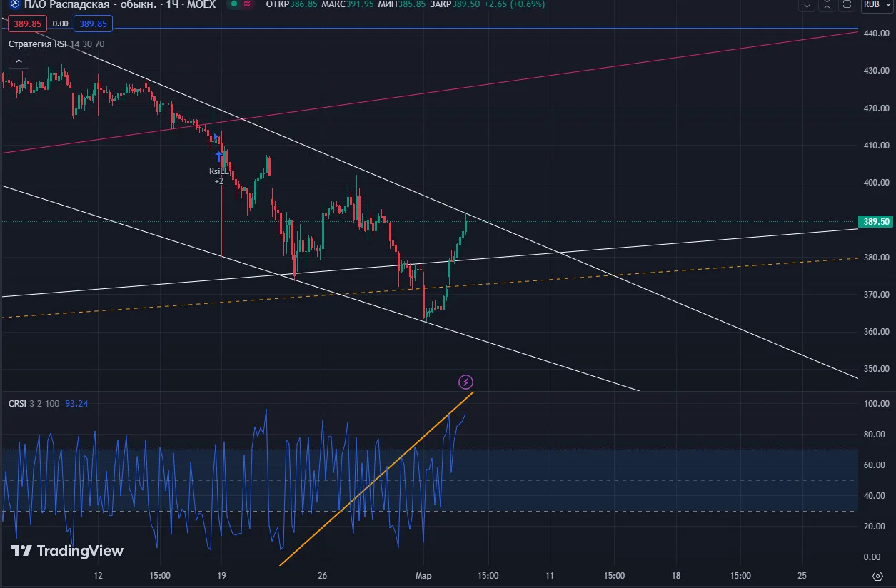This screenshot has width=896, height=588.
Task: Click the RsiLE blue arrow signal marker
Action: (219, 156)
